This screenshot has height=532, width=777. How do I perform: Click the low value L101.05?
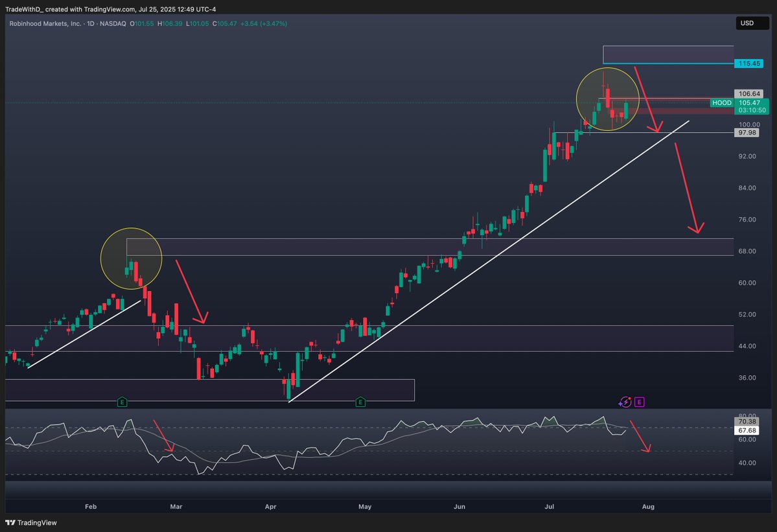coord(198,23)
